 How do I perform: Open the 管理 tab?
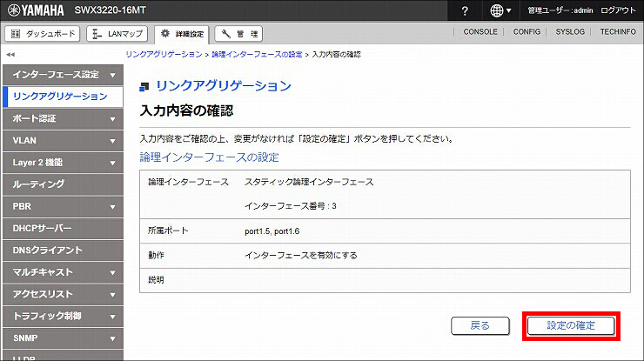click(x=238, y=34)
